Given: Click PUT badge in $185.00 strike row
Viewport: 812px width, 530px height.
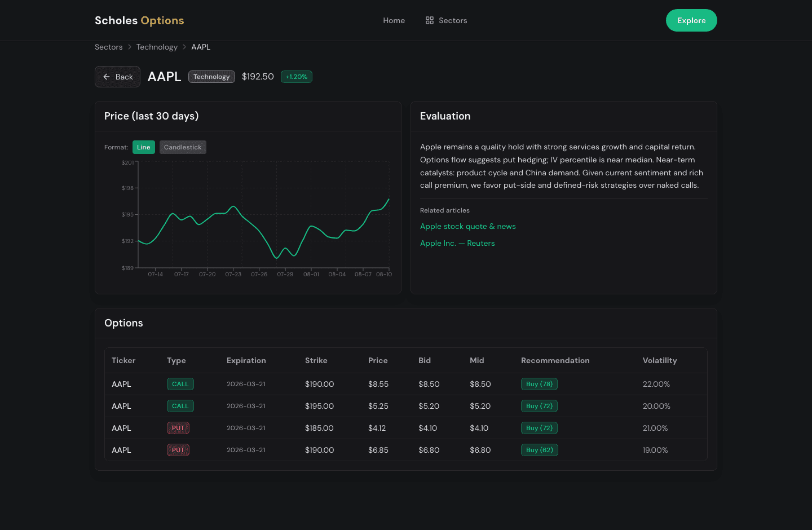Looking at the screenshot, I should coord(178,428).
